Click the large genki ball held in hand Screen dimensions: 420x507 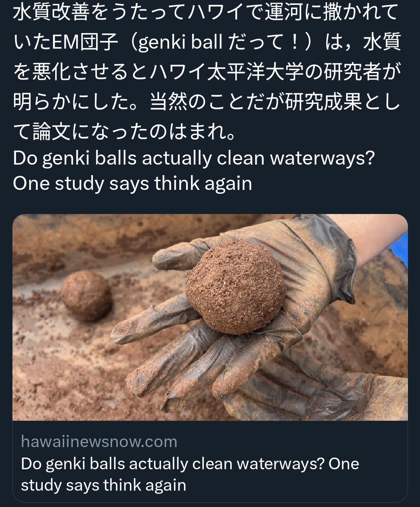click(236, 286)
